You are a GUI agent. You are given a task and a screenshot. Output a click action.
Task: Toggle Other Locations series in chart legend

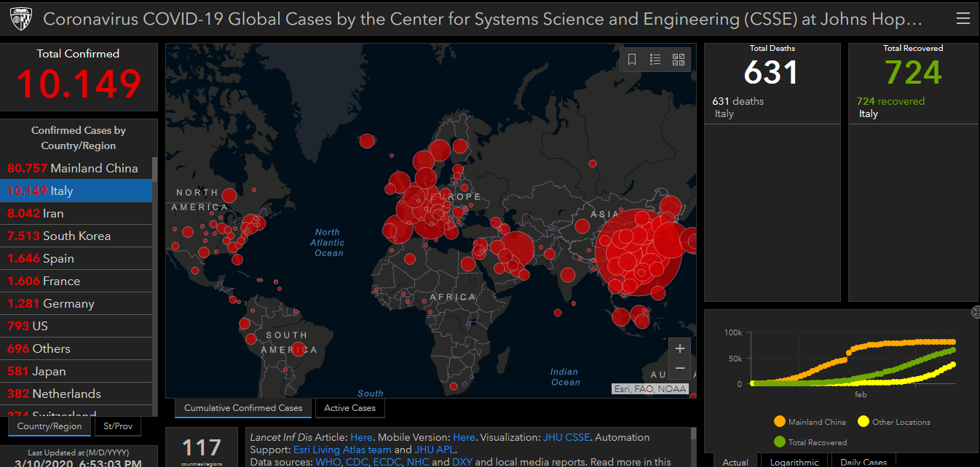coord(894,422)
